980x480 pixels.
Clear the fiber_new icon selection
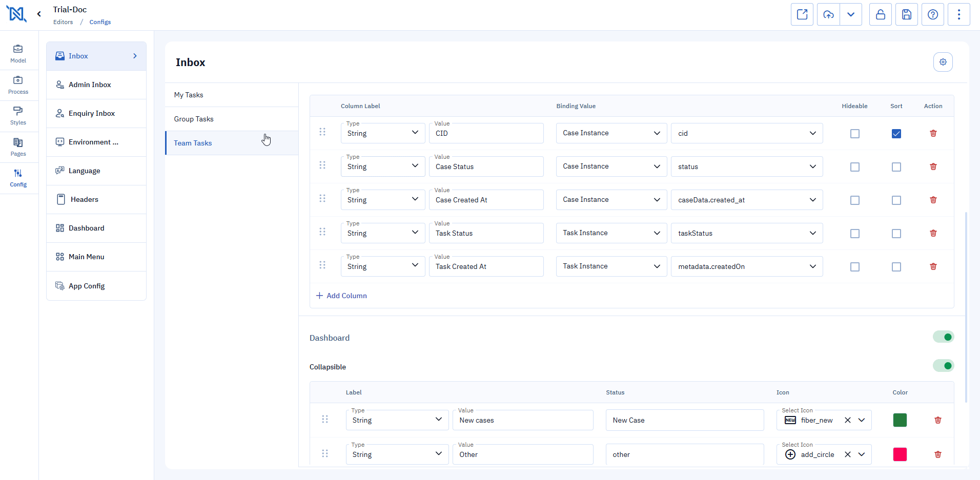pos(848,420)
